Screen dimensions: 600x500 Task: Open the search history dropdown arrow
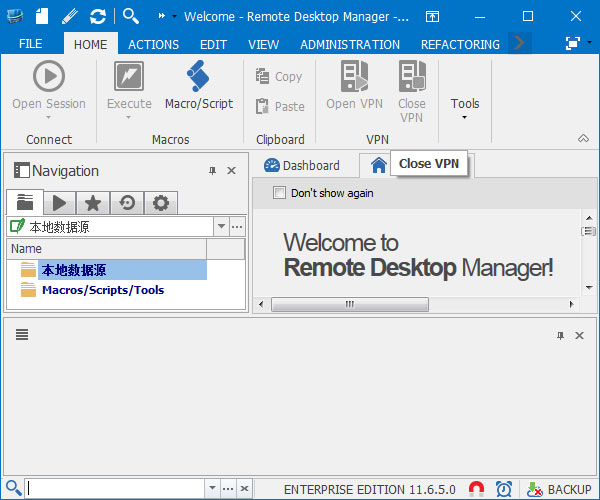coord(211,489)
